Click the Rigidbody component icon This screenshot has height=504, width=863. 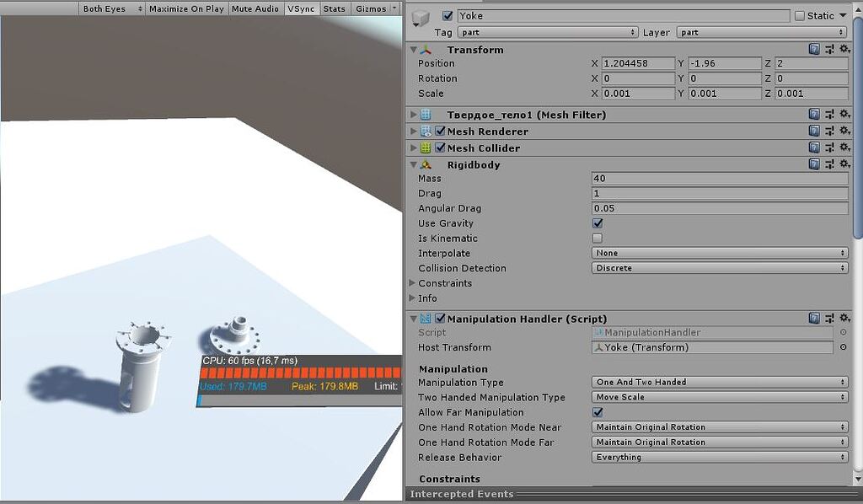point(426,165)
